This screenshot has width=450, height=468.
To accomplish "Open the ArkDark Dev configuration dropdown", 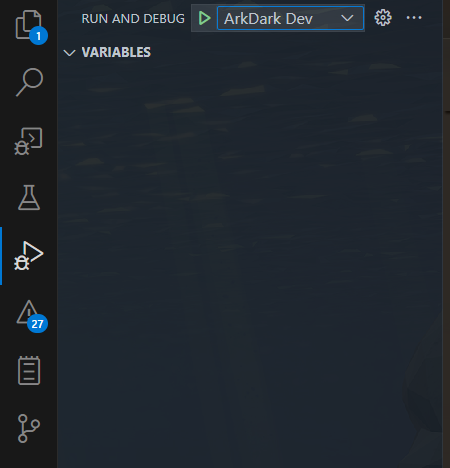I will 290,18.
